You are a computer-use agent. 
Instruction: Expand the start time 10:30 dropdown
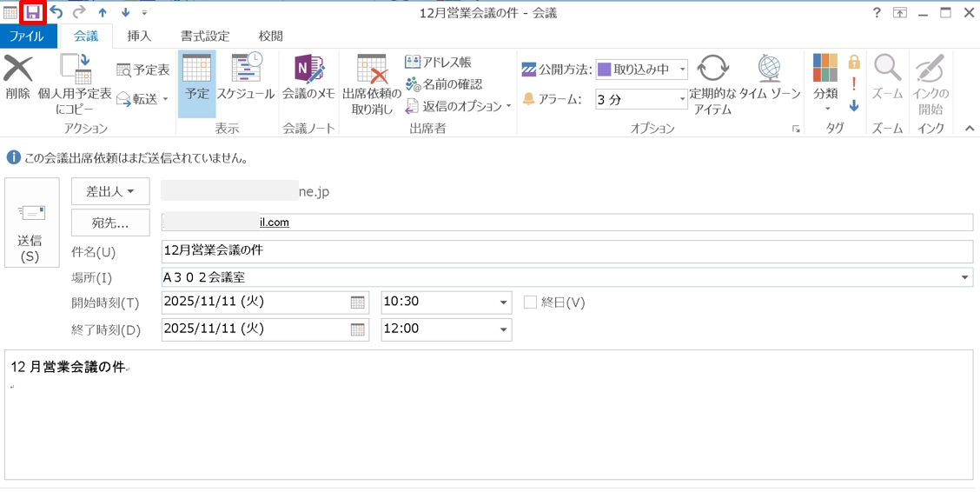(504, 303)
